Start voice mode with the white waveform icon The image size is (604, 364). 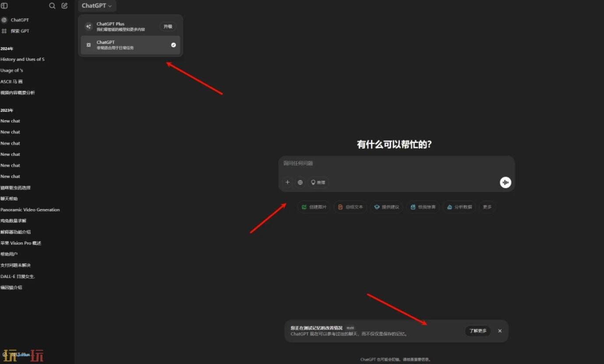point(505,182)
